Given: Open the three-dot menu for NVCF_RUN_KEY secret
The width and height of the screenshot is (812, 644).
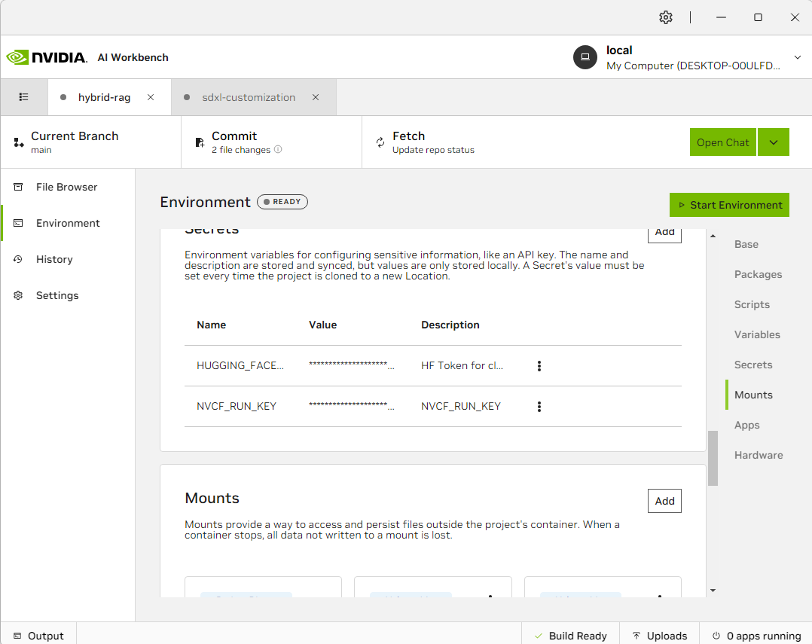Looking at the screenshot, I should (x=539, y=407).
